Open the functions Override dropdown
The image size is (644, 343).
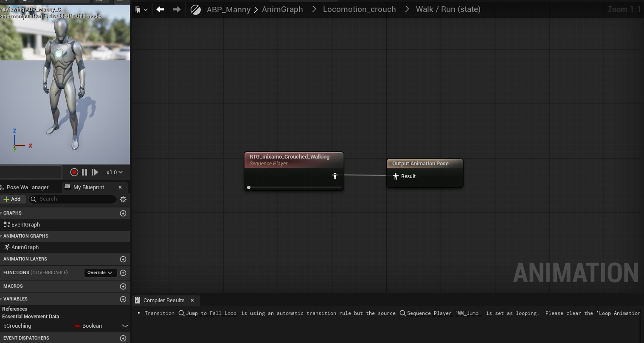coord(100,272)
